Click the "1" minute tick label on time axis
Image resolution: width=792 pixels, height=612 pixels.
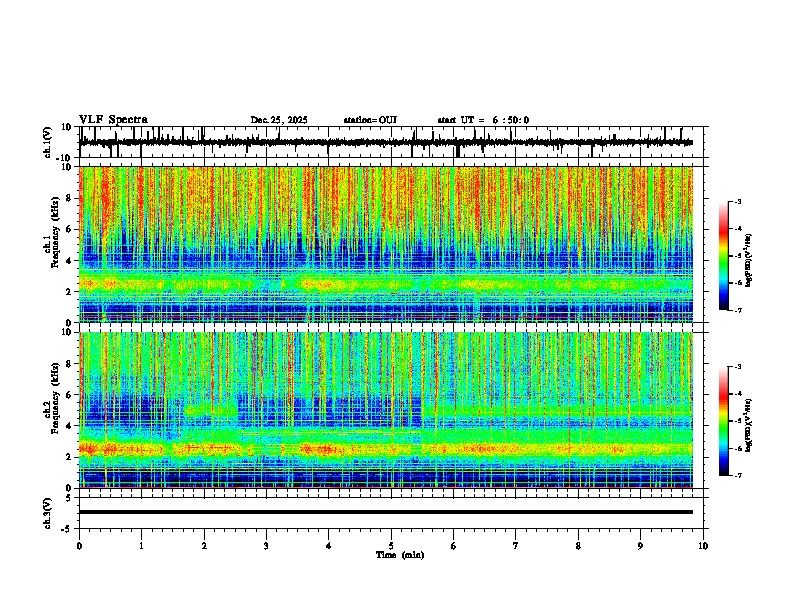point(141,546)
